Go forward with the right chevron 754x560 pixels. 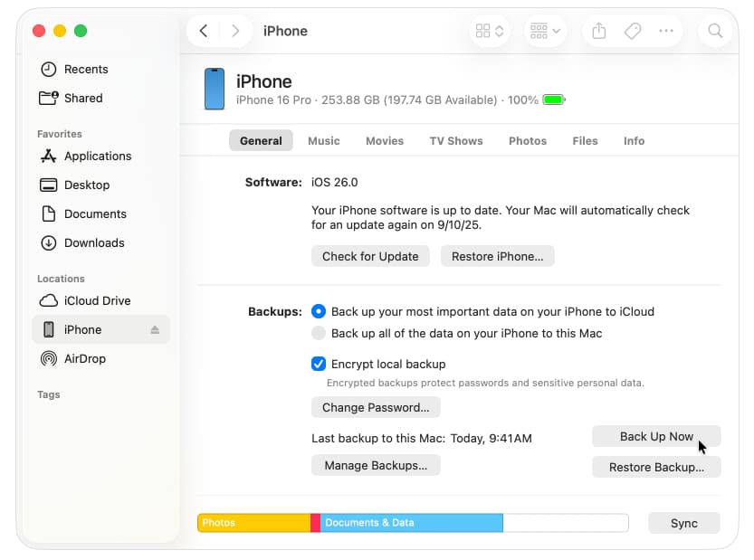tap(235, 32)
